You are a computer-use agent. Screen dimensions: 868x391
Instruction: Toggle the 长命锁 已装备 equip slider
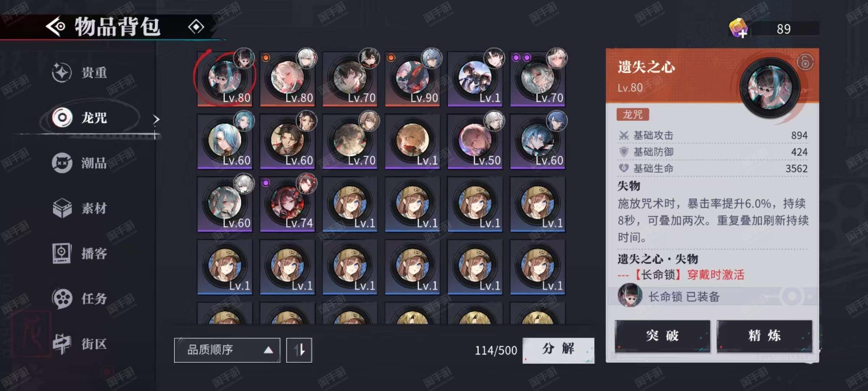(x=792, y=296)
